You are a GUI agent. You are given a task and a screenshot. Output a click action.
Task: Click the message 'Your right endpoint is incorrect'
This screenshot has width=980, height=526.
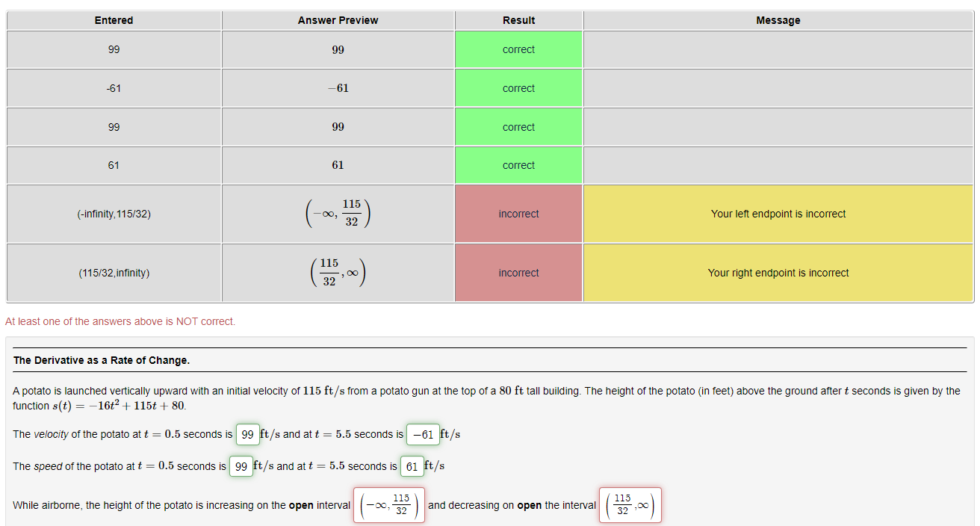778,272
